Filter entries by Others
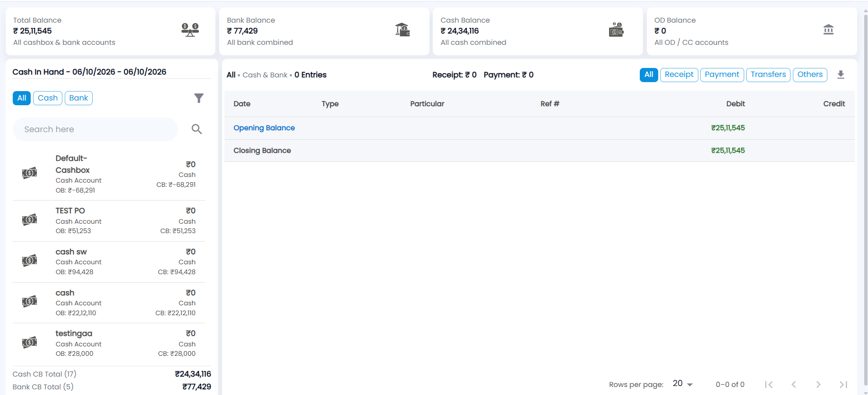Screen dimensions: 868x395 pos(810,75)
